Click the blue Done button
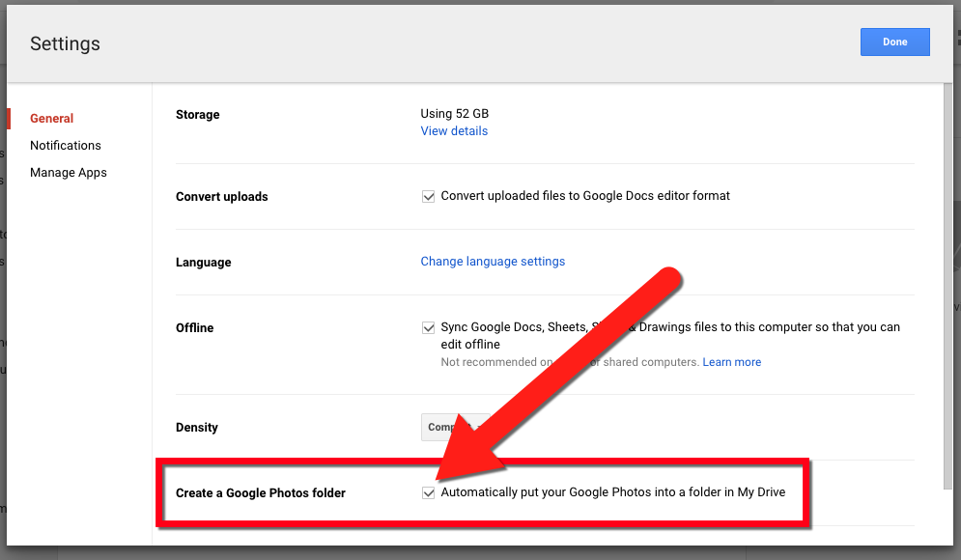The height and width of the screenshot is (560, 961). point(894,42)
